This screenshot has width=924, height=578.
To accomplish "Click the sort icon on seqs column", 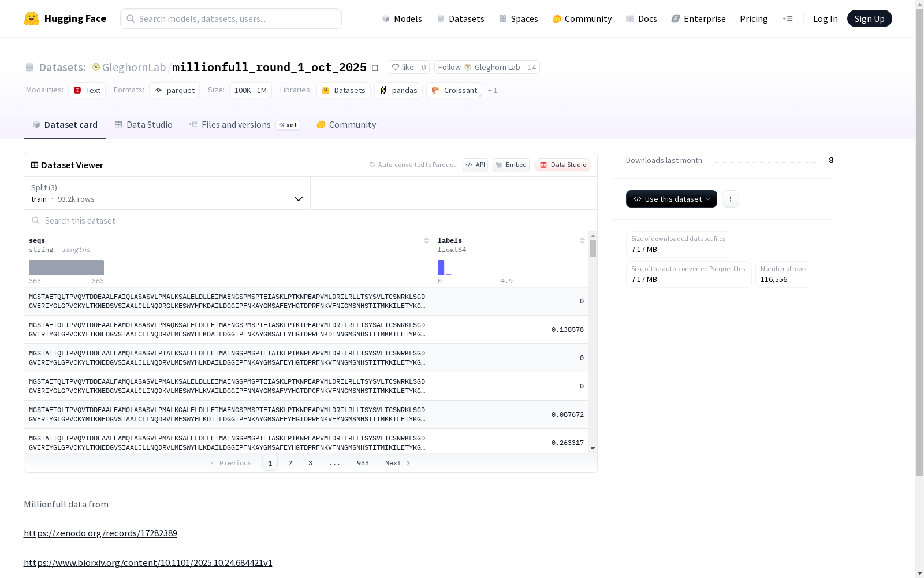I will pyautogui.click(x=426, y=240).
